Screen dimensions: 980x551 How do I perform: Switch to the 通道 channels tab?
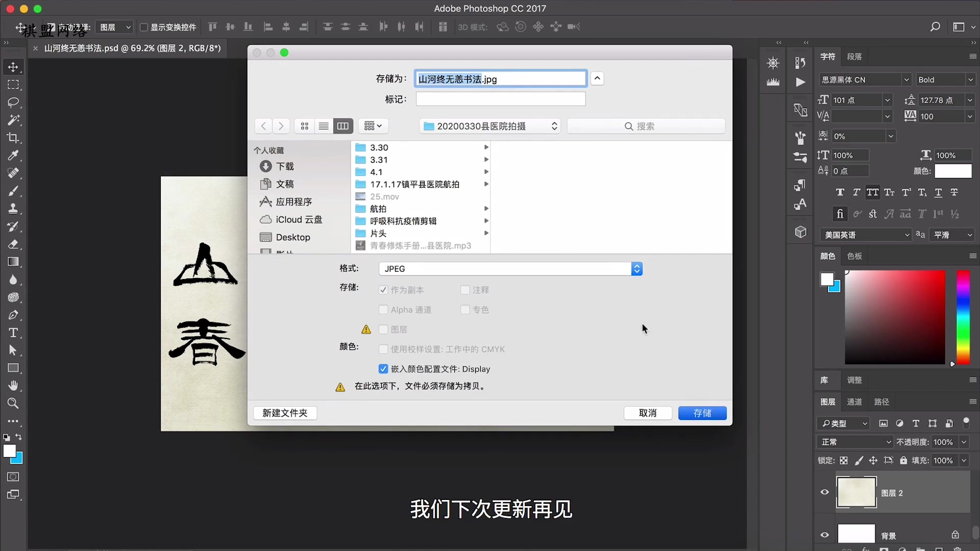pos(854,402)
